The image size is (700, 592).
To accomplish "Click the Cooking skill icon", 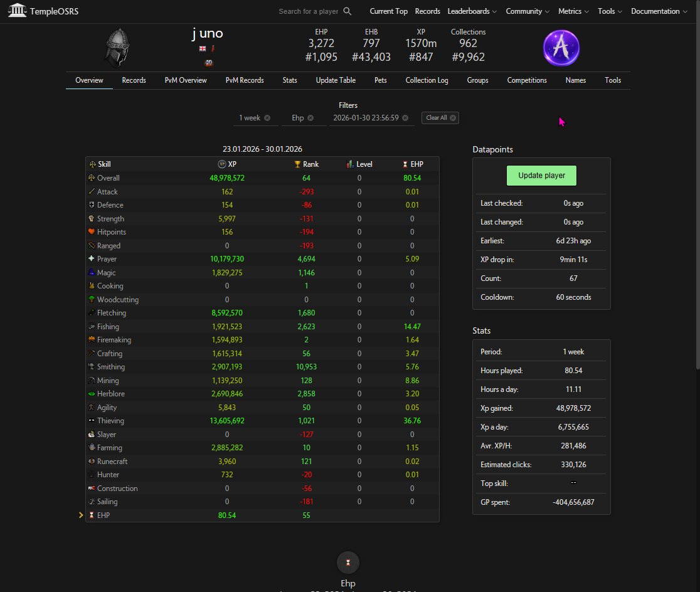I will 92,285.
